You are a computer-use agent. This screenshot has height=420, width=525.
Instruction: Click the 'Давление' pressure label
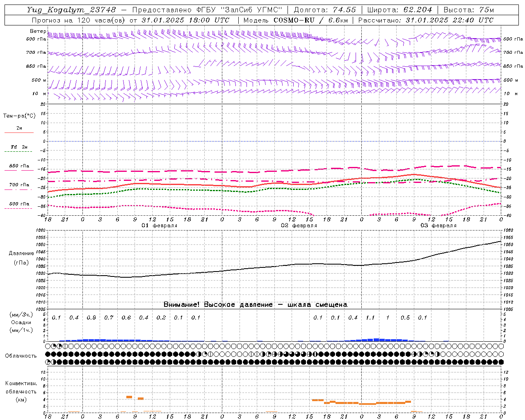[x=21, y=253]
